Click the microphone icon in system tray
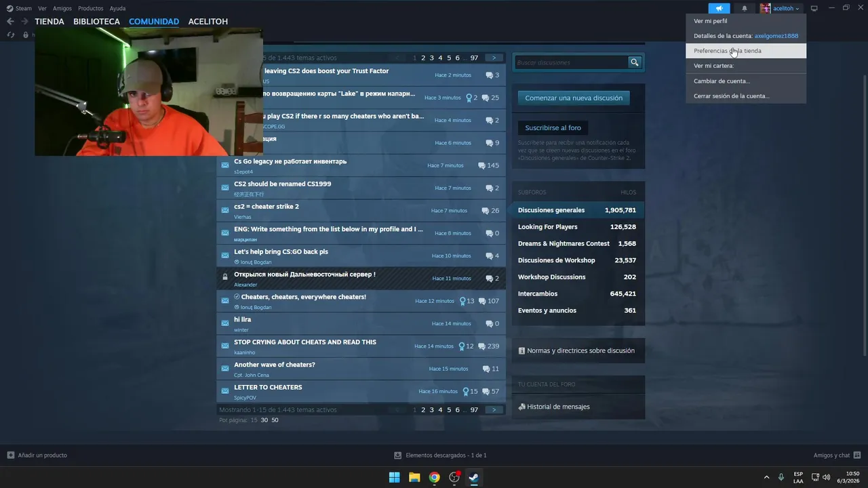Viewport: 868px width, 488px height. click(782, 477)
